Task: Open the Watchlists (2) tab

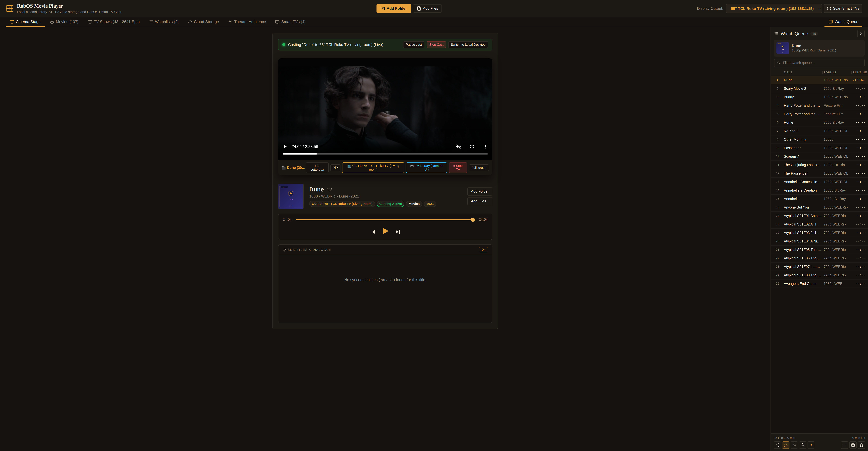Action: pos(164,22)
